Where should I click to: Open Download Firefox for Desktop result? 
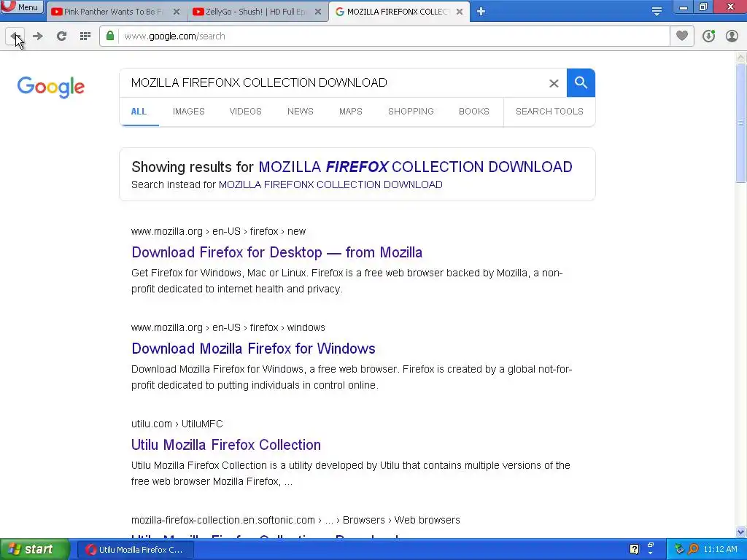(276, 252)
